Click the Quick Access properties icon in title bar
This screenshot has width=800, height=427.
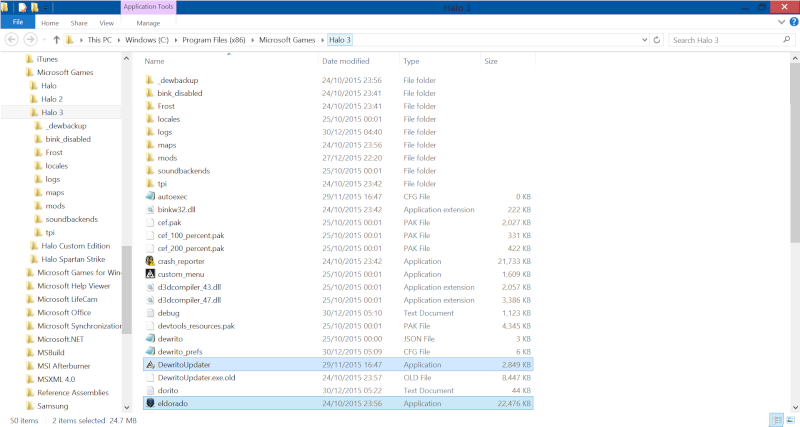(x=22, y=8)
